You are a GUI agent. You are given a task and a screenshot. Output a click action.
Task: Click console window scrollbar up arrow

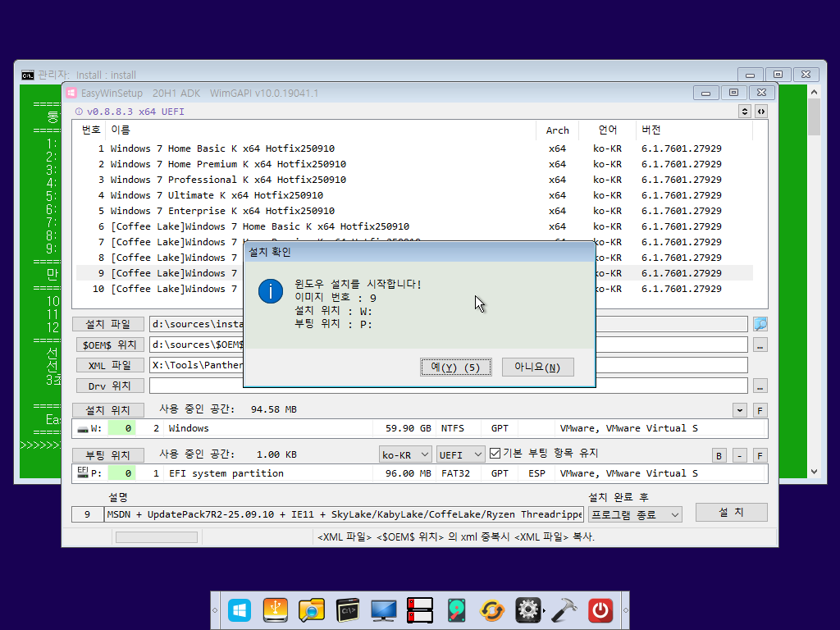pyautogui.click(x=815, y=92)
